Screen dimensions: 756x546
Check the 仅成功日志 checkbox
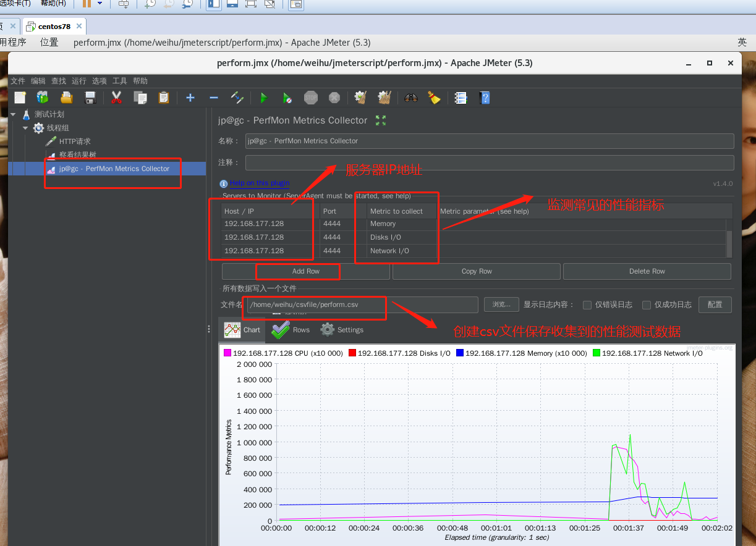[x=647, y=304]
